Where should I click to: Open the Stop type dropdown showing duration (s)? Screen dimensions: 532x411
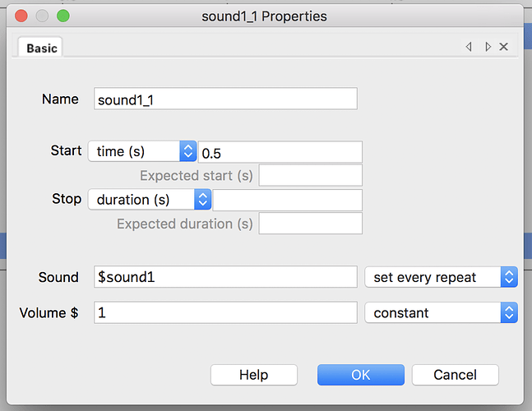pos(150,200)
